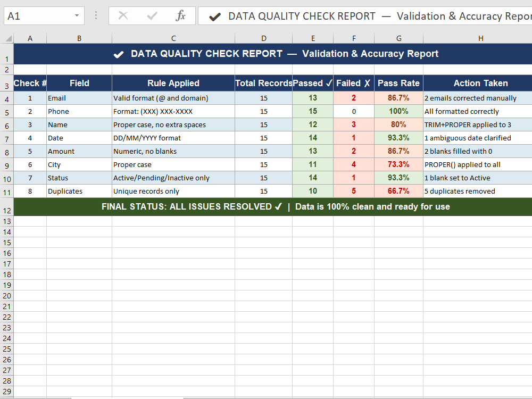Select row 1 header
The image size is (532, 399).
[x=7, y=54]
